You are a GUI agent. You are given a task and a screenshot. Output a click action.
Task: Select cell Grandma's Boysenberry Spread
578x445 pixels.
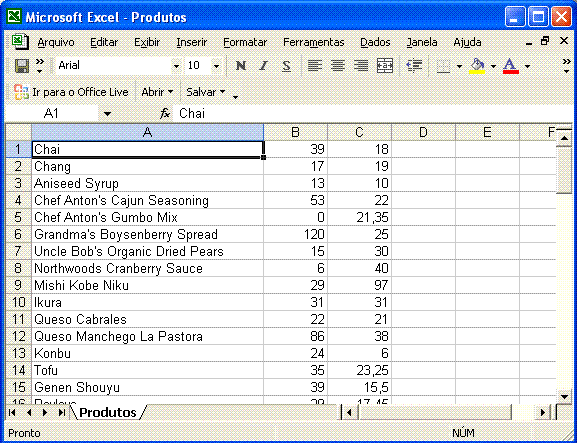pyautogui.click(x=147, y=234)
